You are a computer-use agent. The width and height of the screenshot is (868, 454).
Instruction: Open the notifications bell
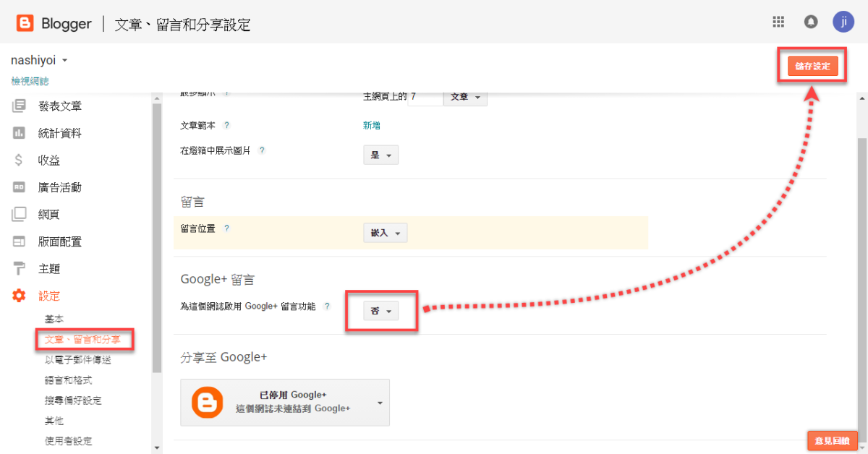[x=811, y=22]
